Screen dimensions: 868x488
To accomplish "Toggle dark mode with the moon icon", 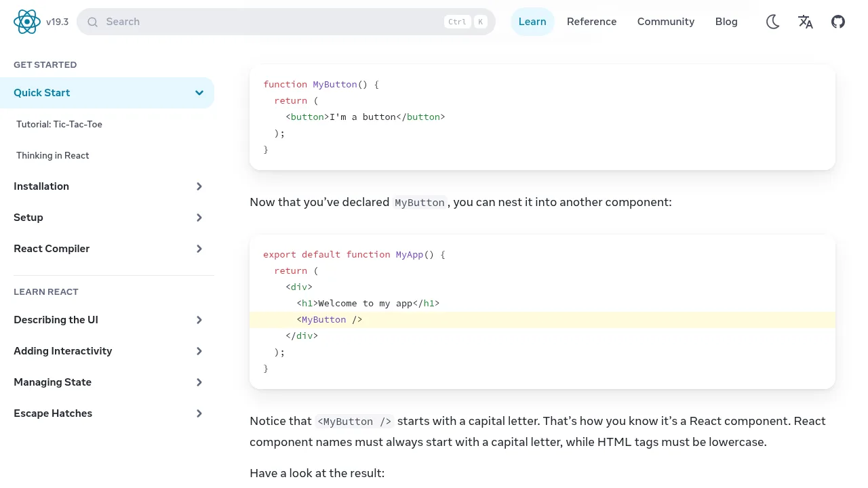I will pos(773,22).
